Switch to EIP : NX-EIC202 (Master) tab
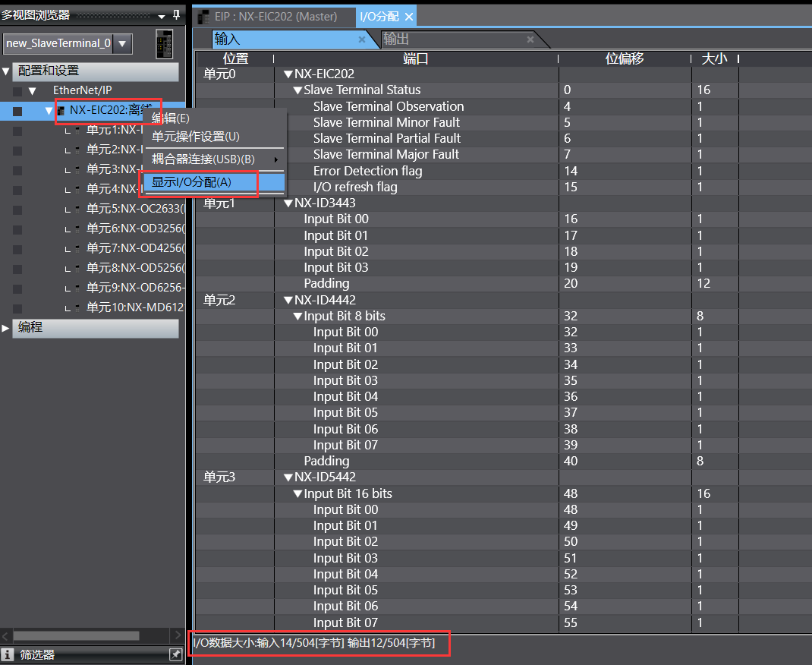The image size is (812, 665). click(275, 17)
